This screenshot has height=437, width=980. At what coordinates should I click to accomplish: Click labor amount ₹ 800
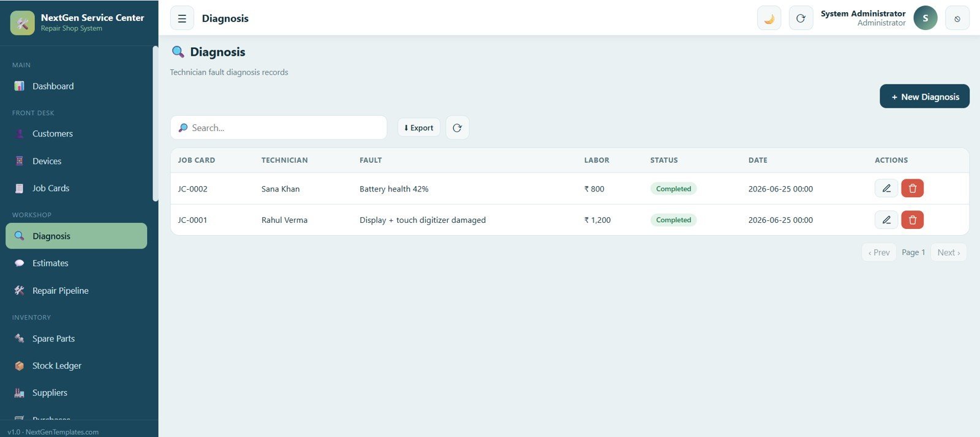(594, 189)
